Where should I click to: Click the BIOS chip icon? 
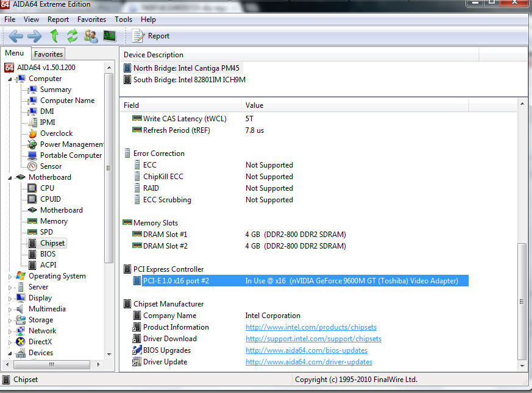coord(32,254)
